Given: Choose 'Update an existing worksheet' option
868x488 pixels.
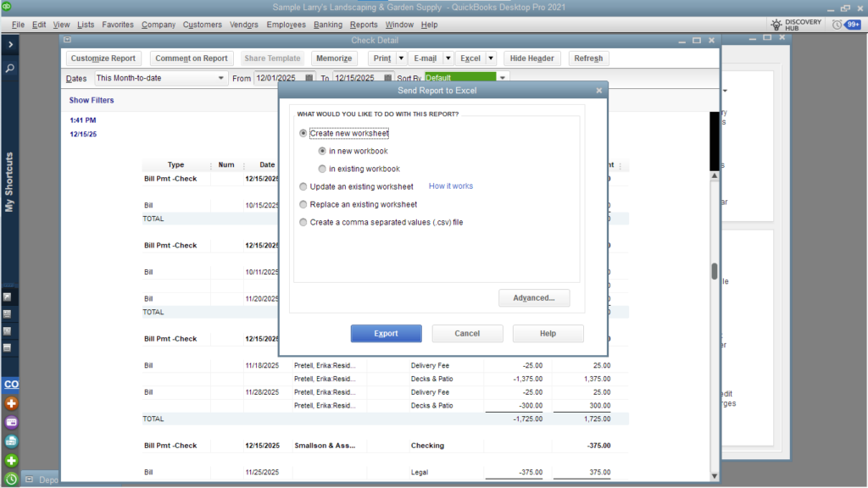Looking at the screenshot, I should click(303, 186).
